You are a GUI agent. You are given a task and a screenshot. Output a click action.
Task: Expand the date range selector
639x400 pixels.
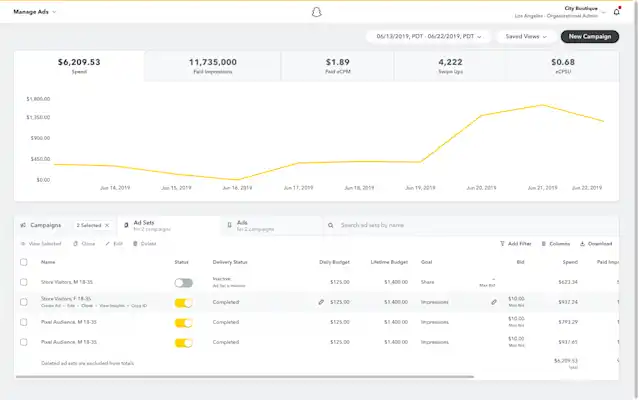(429, 37)
